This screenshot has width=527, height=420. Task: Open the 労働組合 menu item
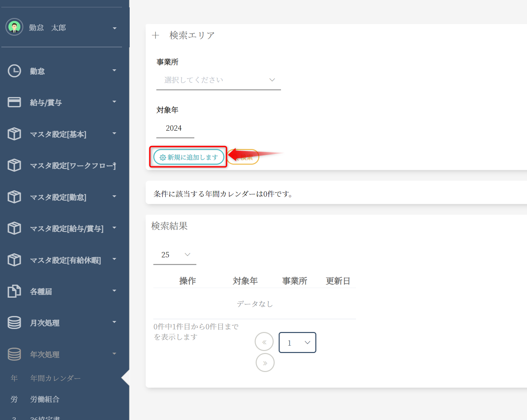pos(45,399)
